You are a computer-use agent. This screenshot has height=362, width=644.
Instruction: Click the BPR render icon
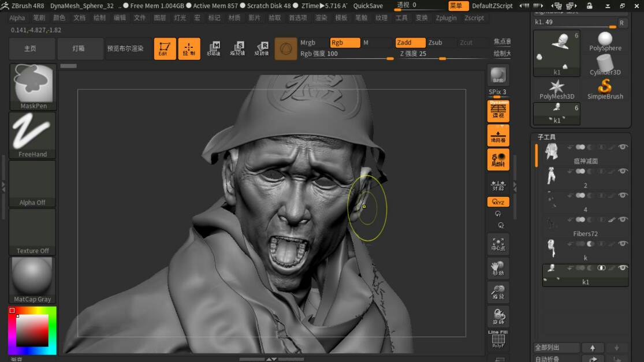pyautogui.click(x=498, y=75)
